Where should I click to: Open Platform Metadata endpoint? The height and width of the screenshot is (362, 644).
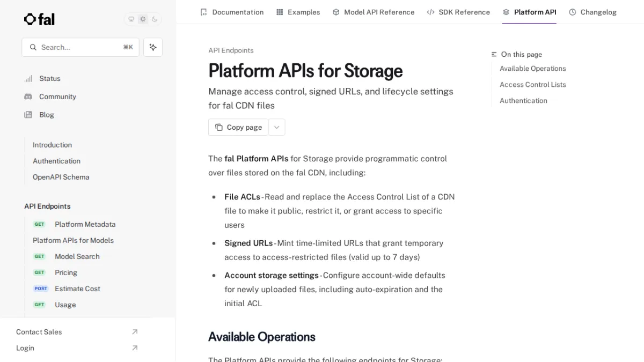(85, 224)
